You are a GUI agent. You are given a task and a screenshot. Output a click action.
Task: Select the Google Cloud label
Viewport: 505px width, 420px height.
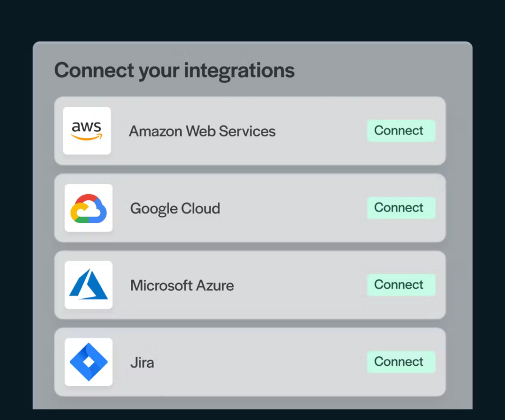pyautogui.click(x=175, y=208)
